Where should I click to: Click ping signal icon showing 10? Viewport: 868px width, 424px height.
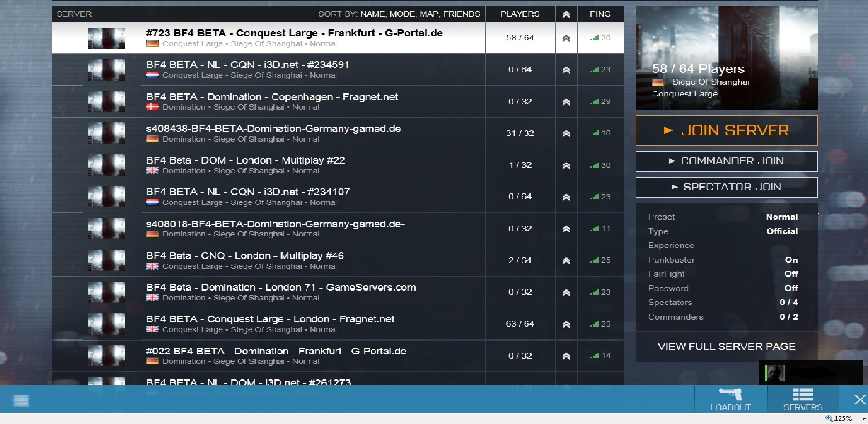(594, 133)
